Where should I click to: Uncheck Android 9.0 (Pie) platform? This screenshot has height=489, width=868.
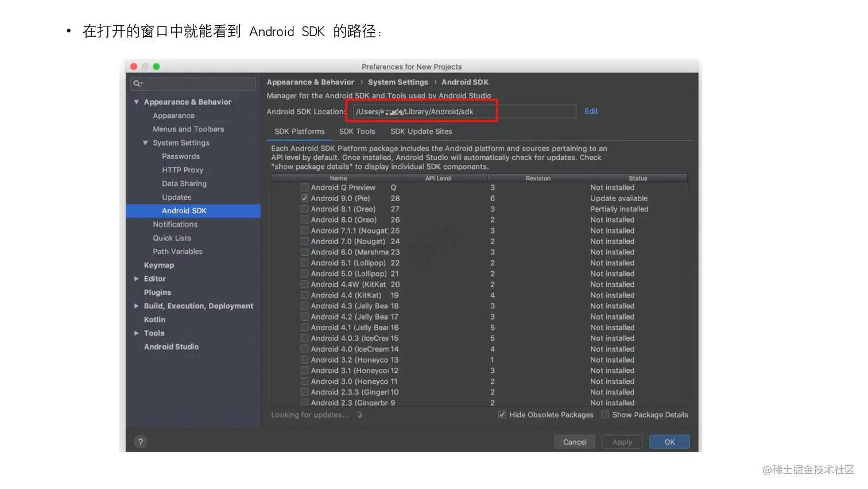pos(304,198)
